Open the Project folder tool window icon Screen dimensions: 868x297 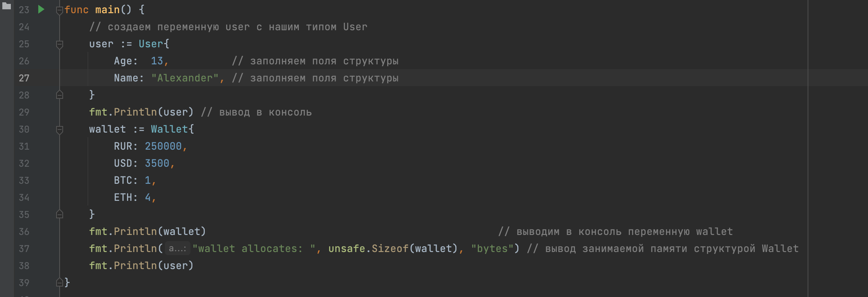tap(7, 6)
